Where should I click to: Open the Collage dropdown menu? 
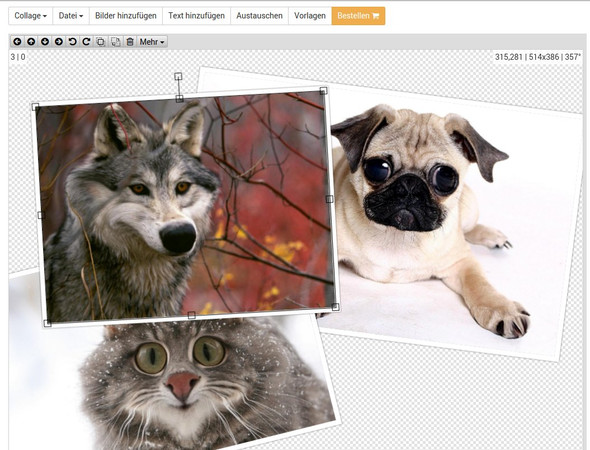pos(30,16)
